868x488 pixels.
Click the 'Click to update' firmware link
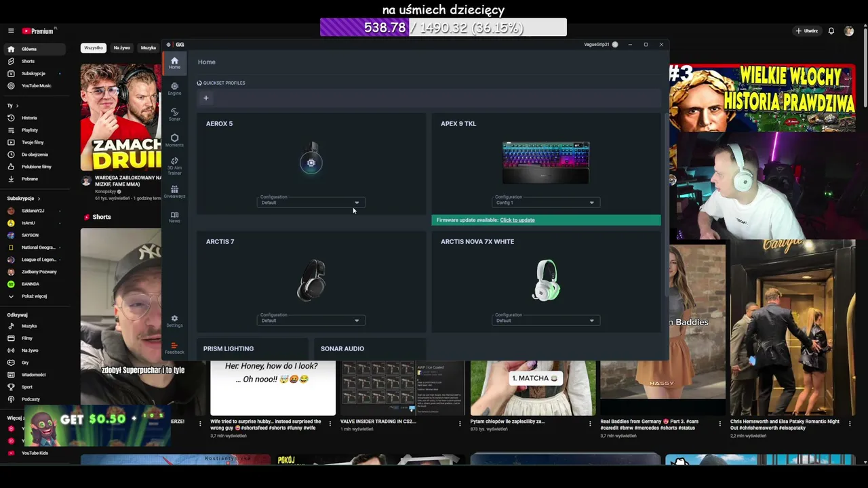(x=517, y=220)
